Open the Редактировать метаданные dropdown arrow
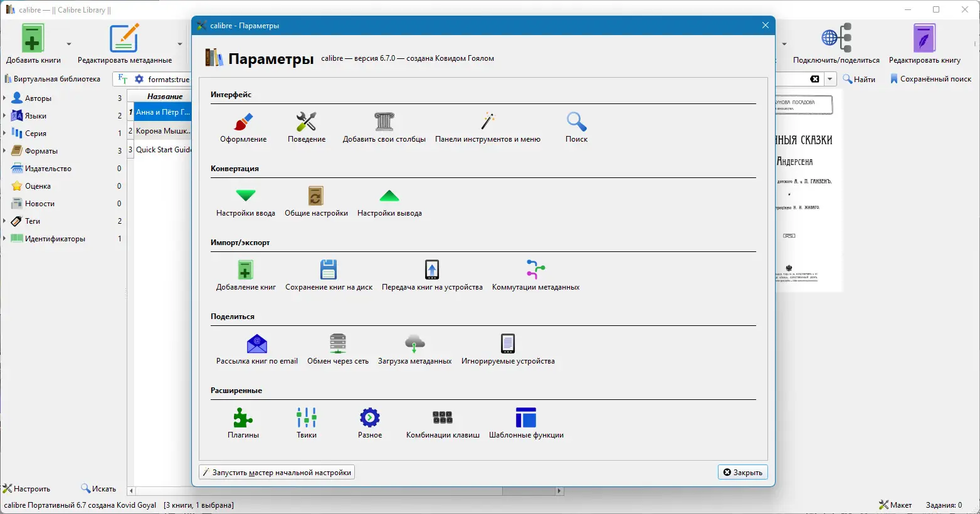Viewport: 980px width, 514px height. 180,44
